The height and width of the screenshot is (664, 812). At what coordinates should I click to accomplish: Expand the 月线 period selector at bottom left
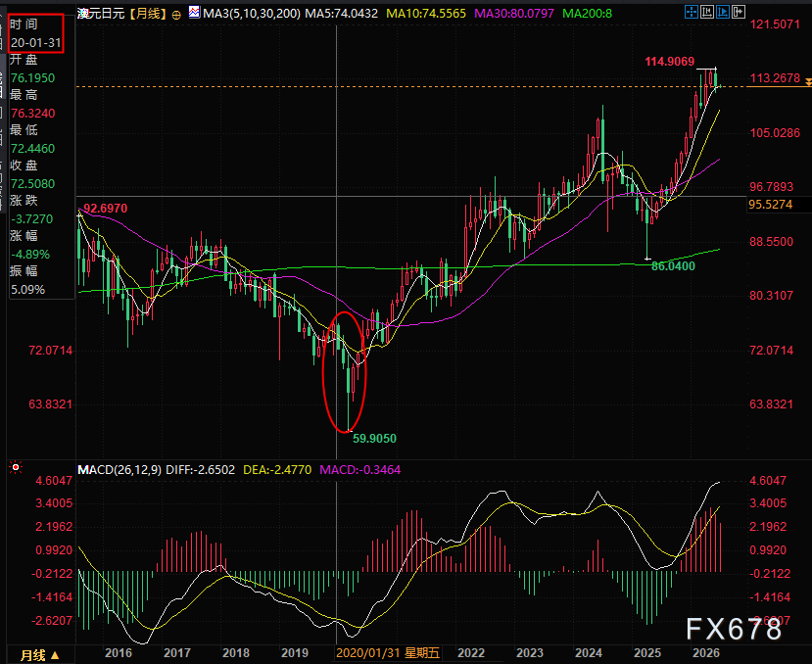(x=40, y=655)
